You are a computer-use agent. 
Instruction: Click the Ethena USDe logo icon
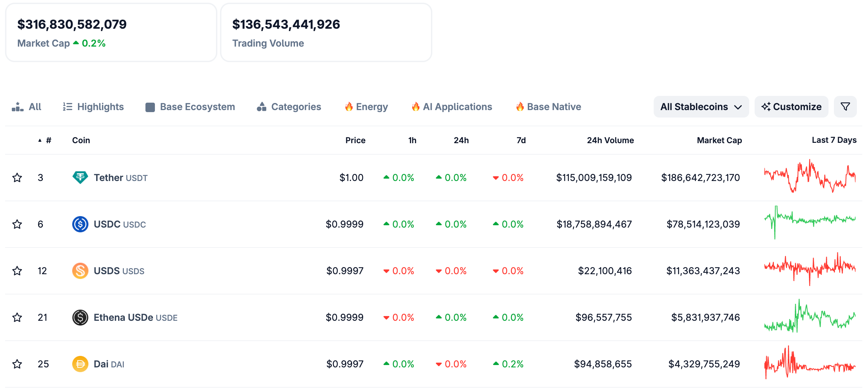click(80, 317)
